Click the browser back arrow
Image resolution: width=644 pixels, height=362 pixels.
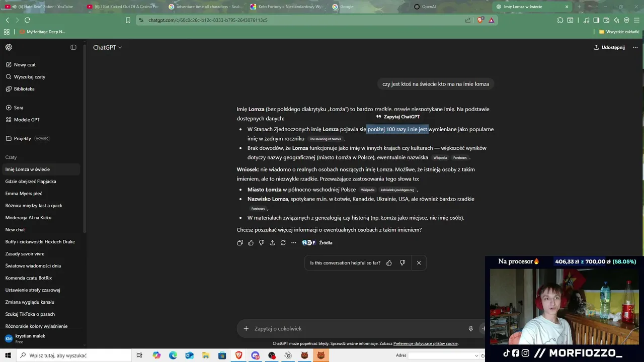(8, 20)
